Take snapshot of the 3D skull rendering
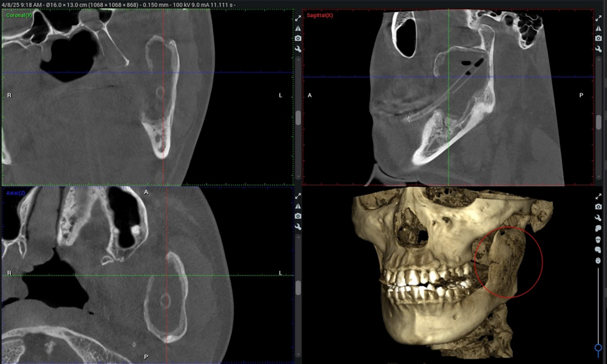The width and height of the screenshot is (607, 364). click(598, 207)
